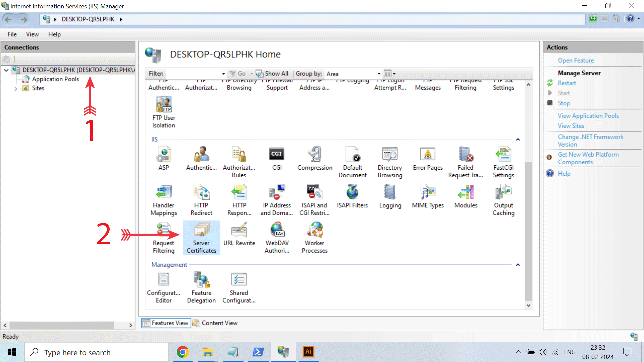644x362 pixels.
Task: Open Shared Configuration feature
Action: (x=239, y=288)
